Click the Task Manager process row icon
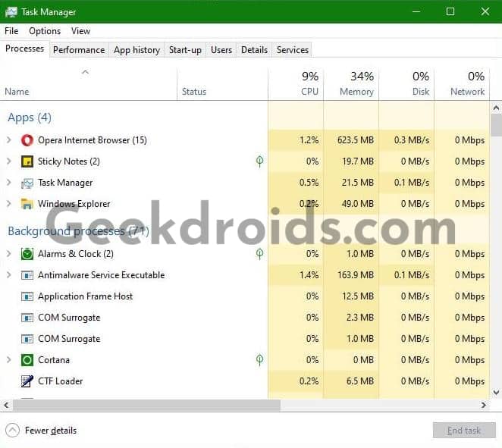The width and height of the screenshot is (502, 448). [x=27, y=183]
